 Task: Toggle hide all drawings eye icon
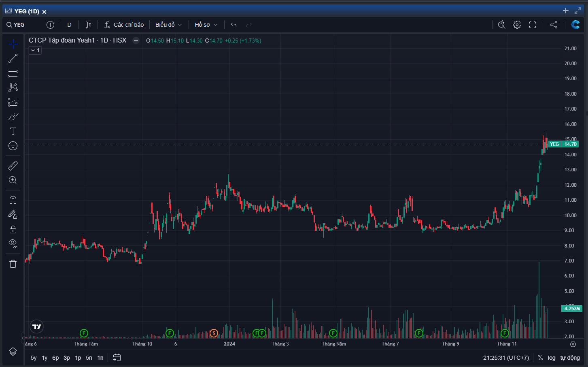coord(13,244)
